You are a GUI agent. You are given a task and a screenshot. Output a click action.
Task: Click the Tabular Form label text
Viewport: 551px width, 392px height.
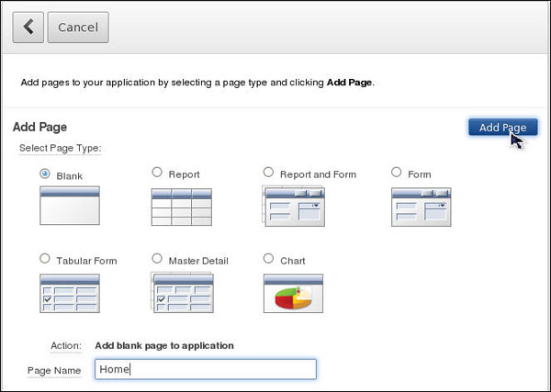point(86,261)
